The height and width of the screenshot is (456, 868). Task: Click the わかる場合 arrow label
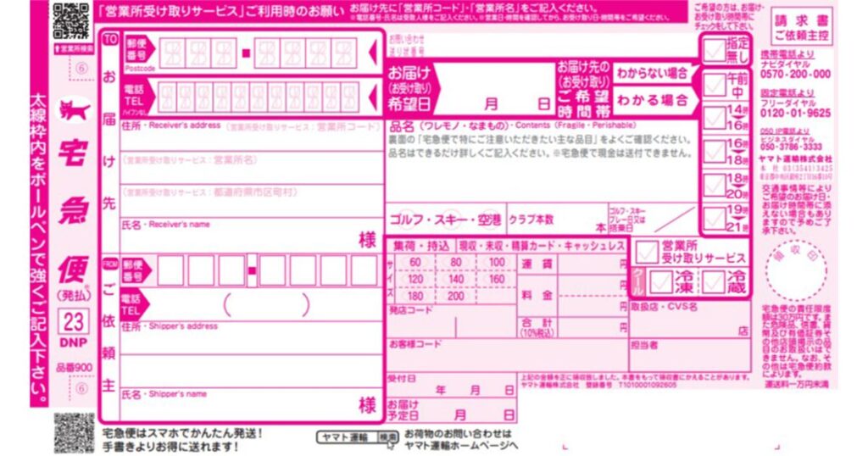pos(654,101)
